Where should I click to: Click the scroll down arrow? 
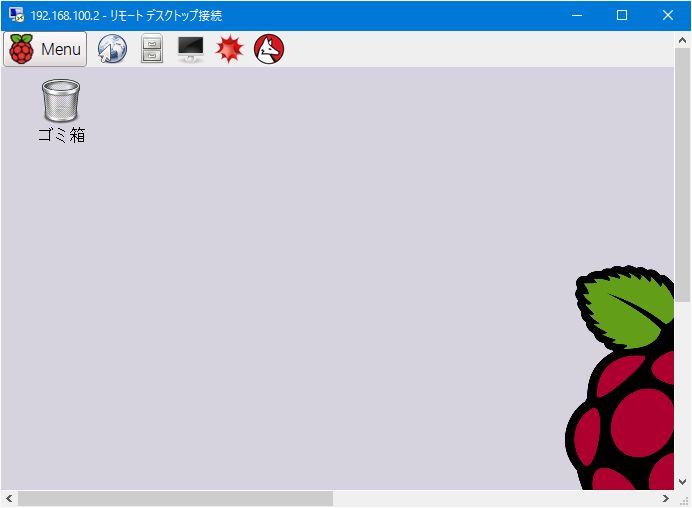(x=682, y=482)
